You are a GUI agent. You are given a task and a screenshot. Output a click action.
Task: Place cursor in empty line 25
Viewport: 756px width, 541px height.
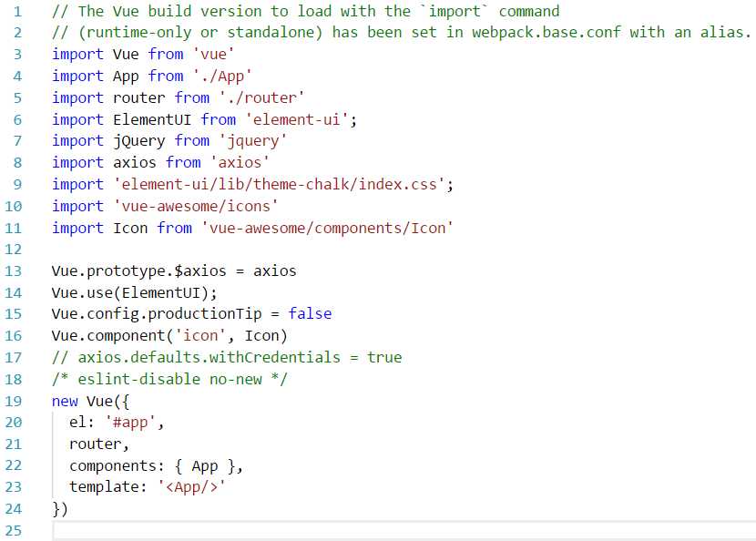(404, 530)
